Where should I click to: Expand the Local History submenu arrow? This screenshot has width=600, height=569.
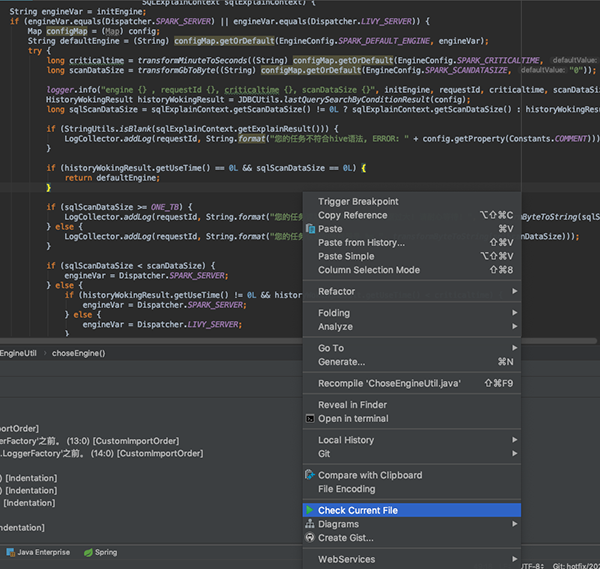tap(515, 440)
